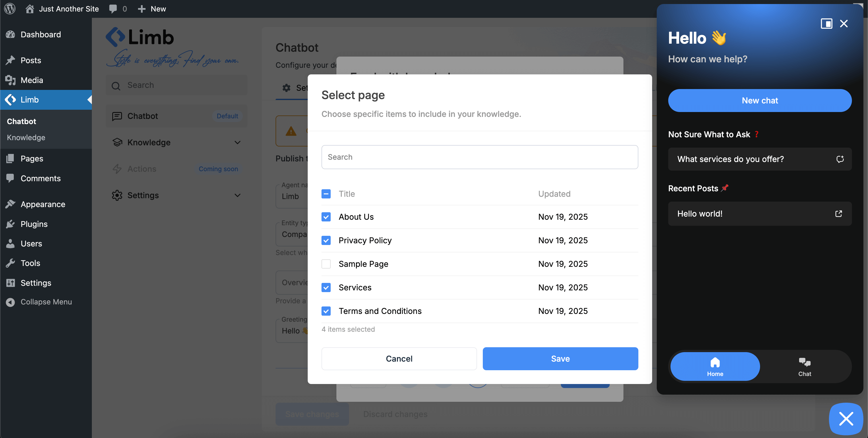Expand the Settings menu chevron

click(238, 195)
